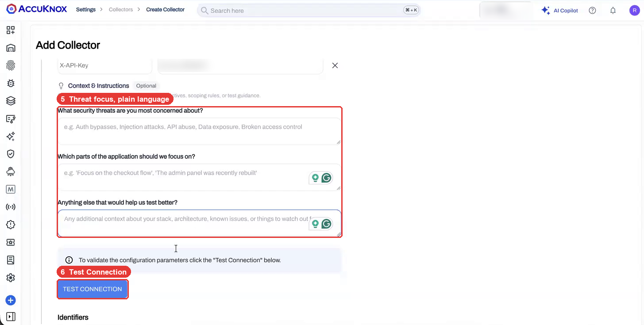Open the ticket icon in sidebar
This screenshot has height=325, width=644.
11,242
